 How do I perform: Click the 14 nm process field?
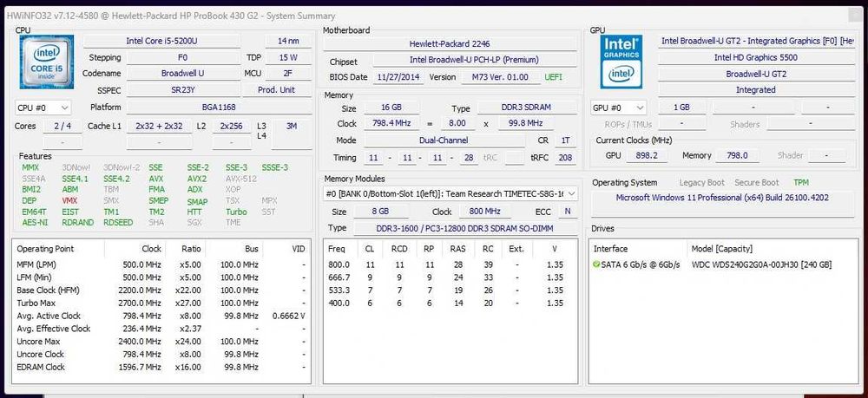[x=288, y=41]
